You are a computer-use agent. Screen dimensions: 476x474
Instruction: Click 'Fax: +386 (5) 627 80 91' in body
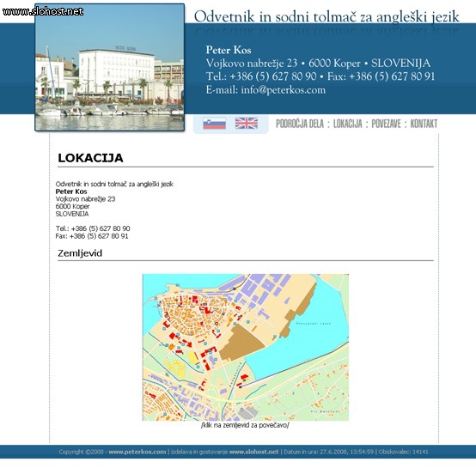tap(92, 236)
